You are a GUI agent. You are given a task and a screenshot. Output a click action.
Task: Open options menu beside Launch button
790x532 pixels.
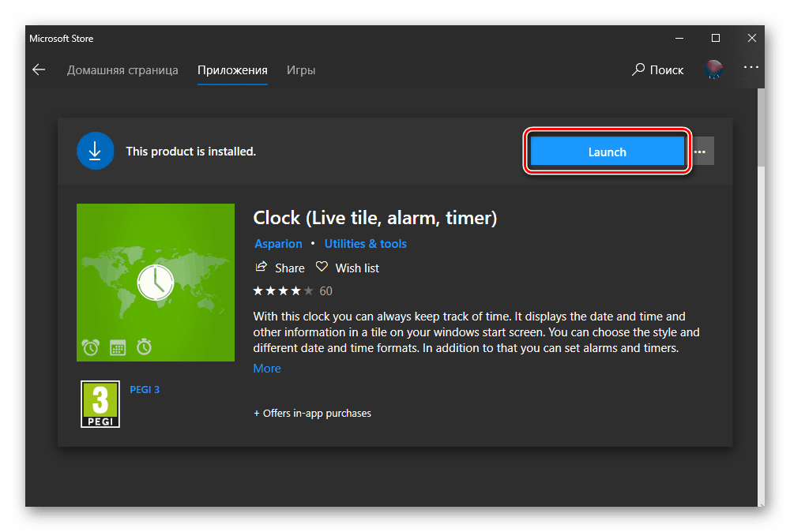pos(700,152)
